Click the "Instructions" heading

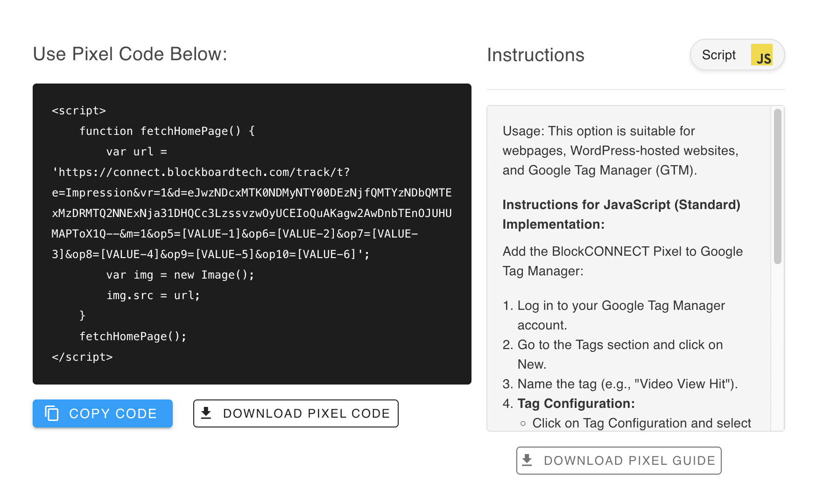pos(535,55)
